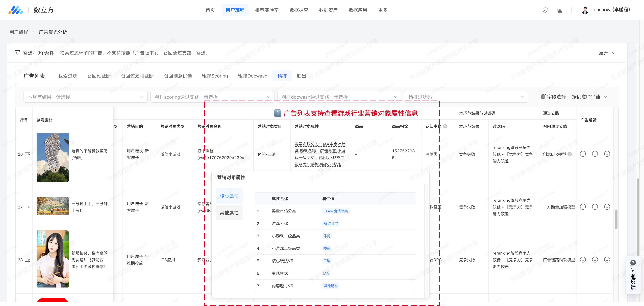The width and height of the screenshot is (644, 306).
Task: Open 本环节结果 dropdown
Action: pos(85,97)
